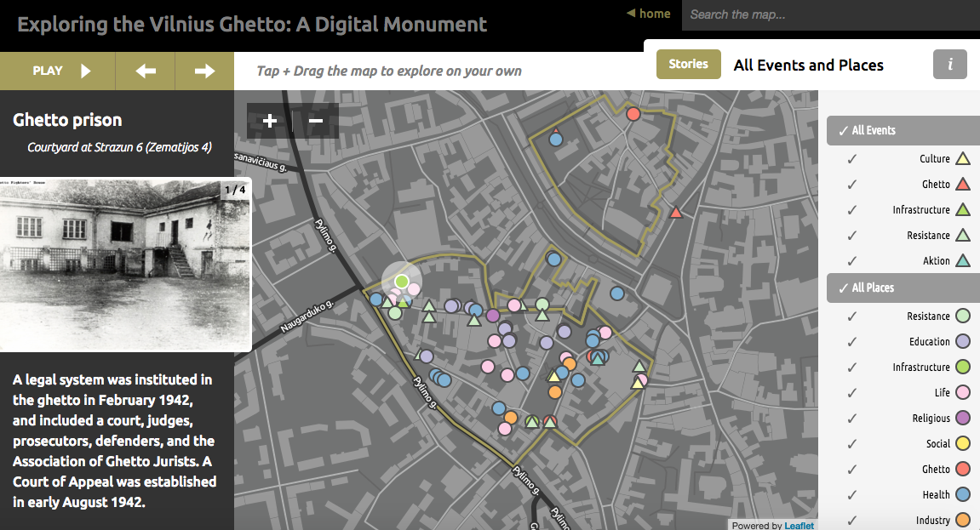This screenshot has height=530, width=980.
Task: Select the highlighted green marker on map
Action: [x=402, y=281]
